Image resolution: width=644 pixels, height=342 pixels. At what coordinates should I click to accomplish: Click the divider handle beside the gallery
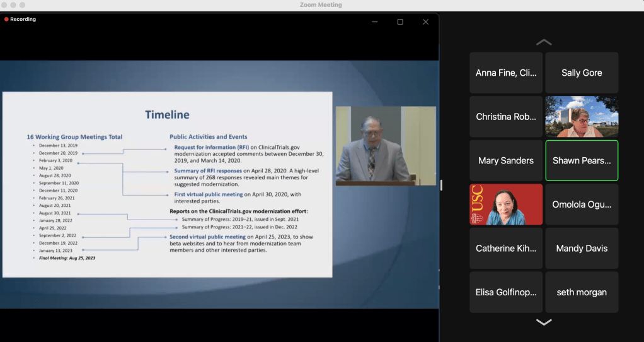441,185
